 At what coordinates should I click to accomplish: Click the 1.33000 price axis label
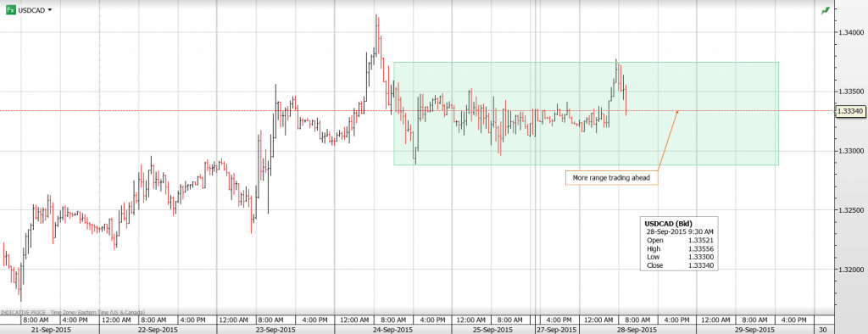coord(851,151)
